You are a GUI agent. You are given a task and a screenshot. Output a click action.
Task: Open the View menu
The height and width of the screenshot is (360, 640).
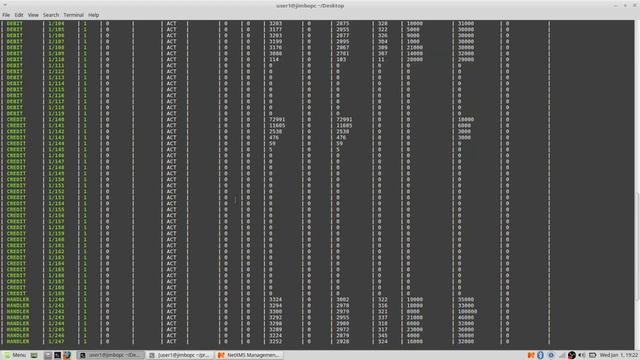tap(33, 15)
